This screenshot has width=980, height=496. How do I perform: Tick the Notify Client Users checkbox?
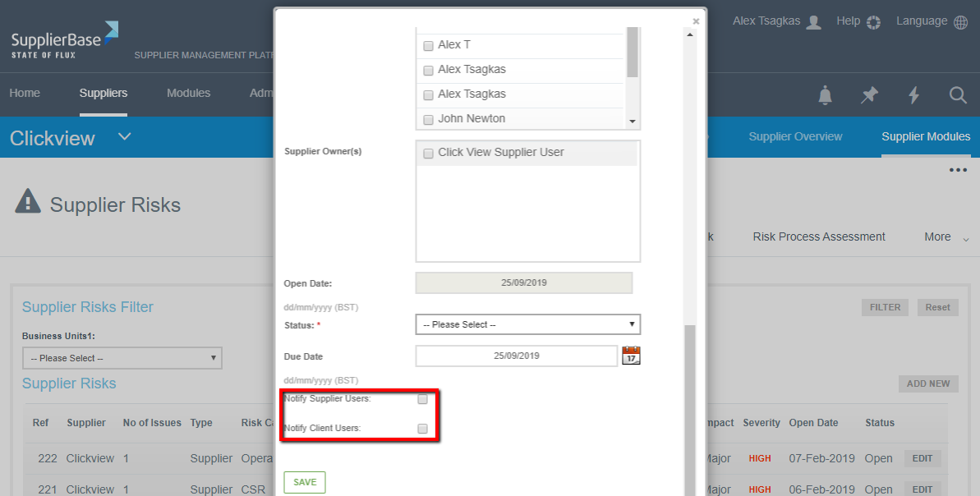pos(422,428)
